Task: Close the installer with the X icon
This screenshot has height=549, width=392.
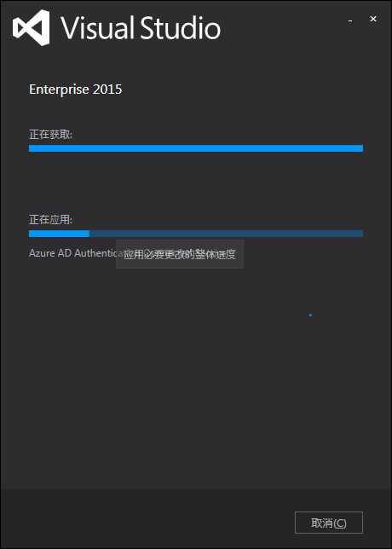Action: [x=373, y=19]
